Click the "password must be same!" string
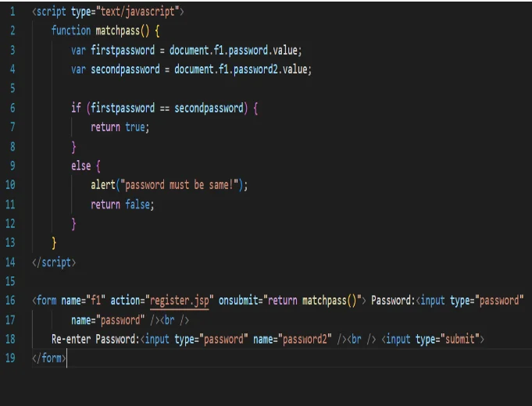The width and height of the screenshot is (532, 406). pyautogui.click(x=180, y=185)
